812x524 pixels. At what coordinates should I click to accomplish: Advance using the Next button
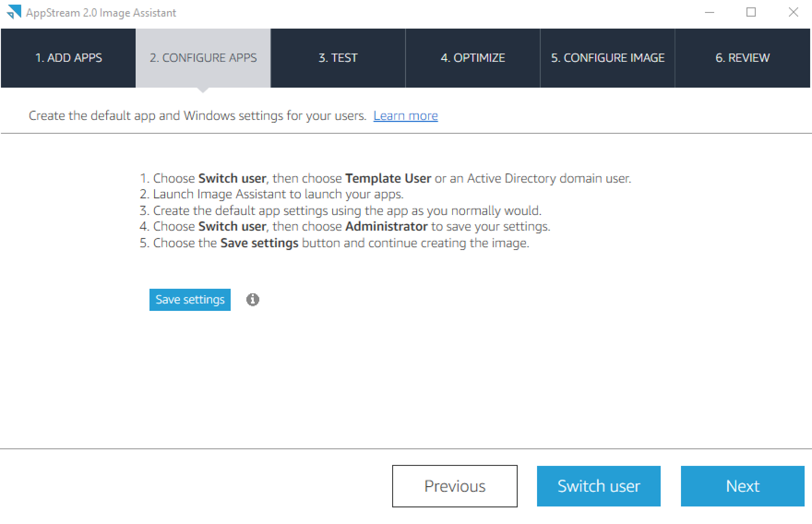coord(741,486)
